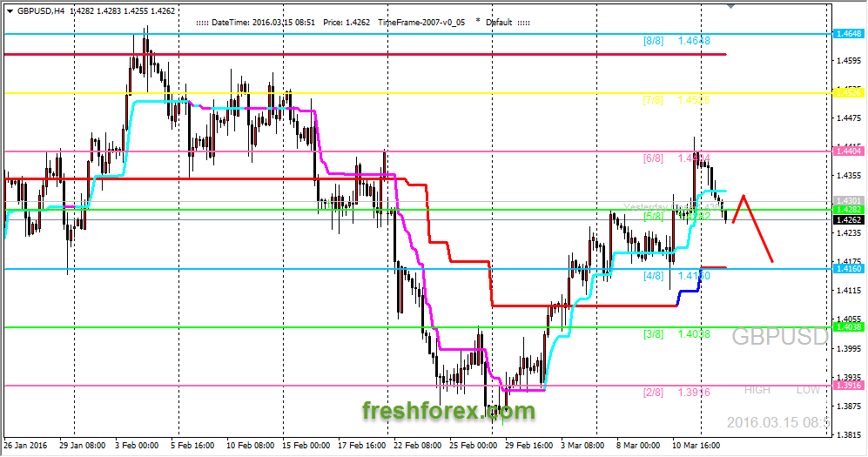
Task: Click the yellow 1.4526 value beside [7/8]
Action: tap(694, 100)
